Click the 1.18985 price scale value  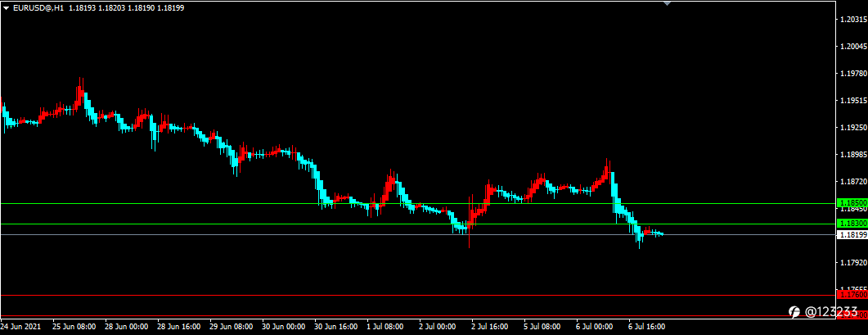click(x=853, y=154)
